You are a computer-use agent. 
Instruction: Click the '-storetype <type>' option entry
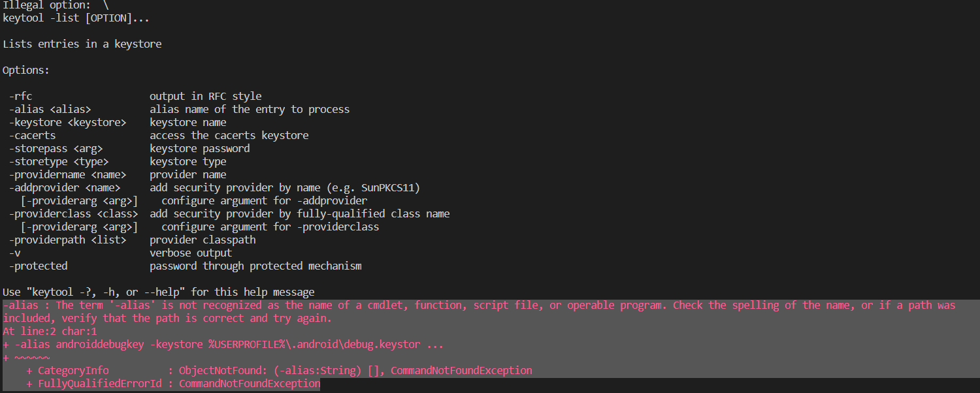(x=58, y=162)
